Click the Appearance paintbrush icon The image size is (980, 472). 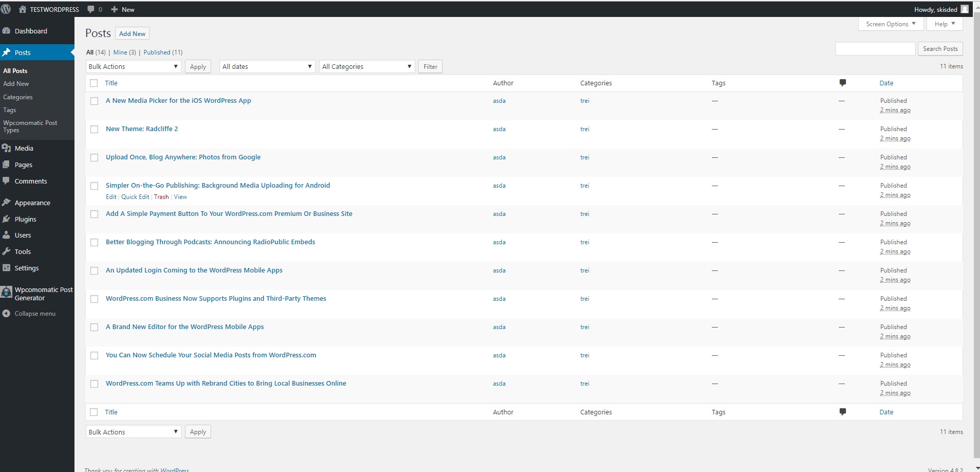[6, 203]
